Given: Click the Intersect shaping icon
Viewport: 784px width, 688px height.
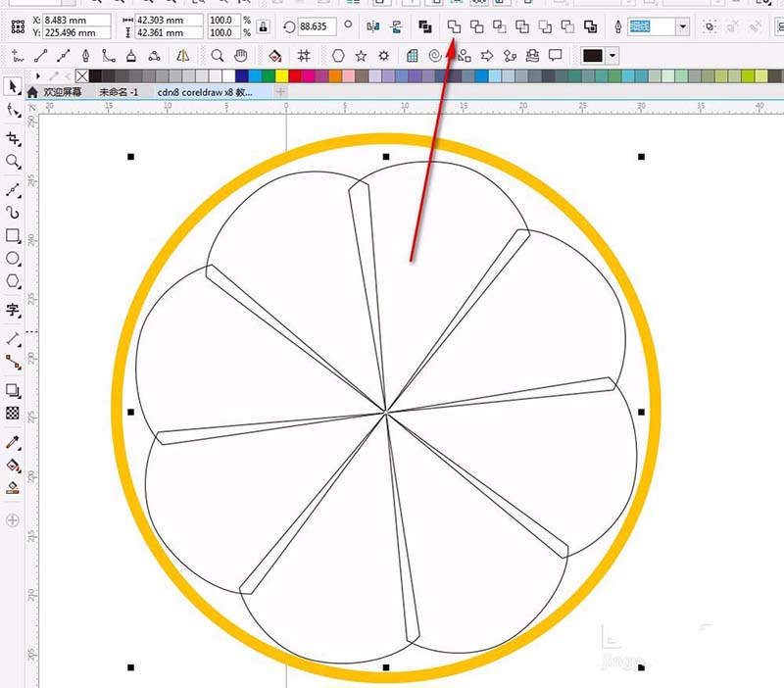Looking at the screenshot, I should pyautogui.click(x=499, y=26).
